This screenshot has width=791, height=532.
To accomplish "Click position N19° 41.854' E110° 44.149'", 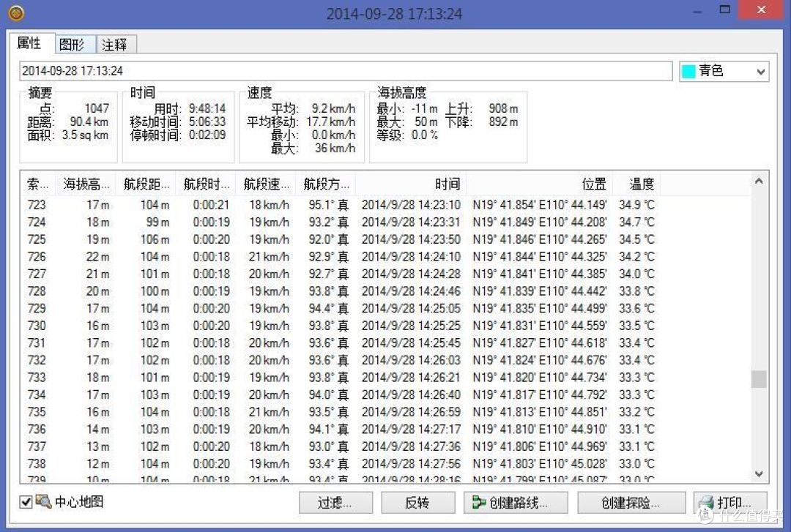I will (x=540, y=205).
